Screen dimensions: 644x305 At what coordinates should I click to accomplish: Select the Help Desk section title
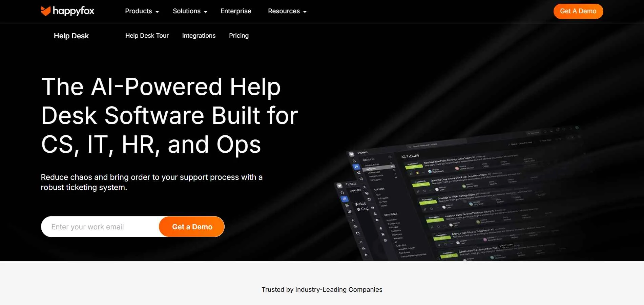tap(71, 36)
